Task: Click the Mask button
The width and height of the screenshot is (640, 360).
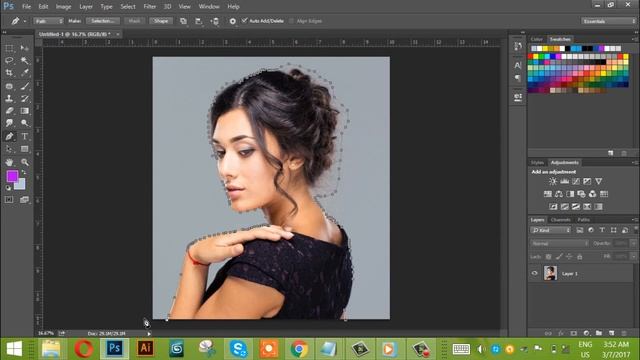Action: (134, 21)
